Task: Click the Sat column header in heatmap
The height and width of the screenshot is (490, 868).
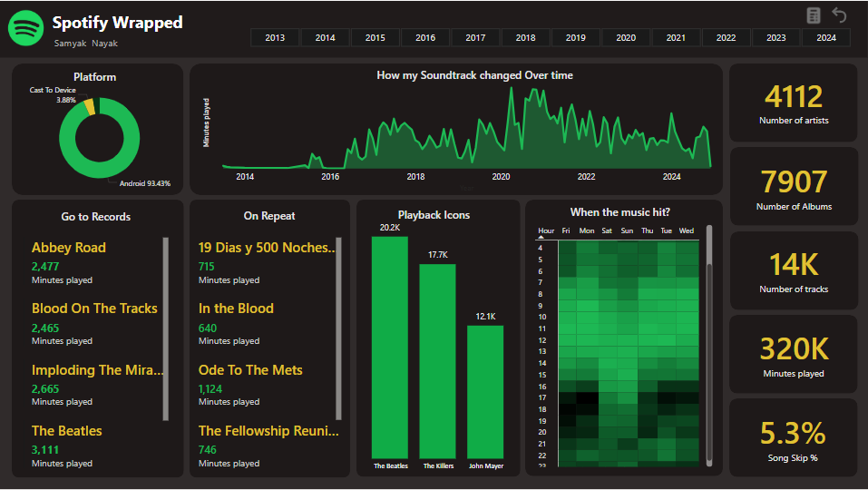Action: [x=607, y=230]
